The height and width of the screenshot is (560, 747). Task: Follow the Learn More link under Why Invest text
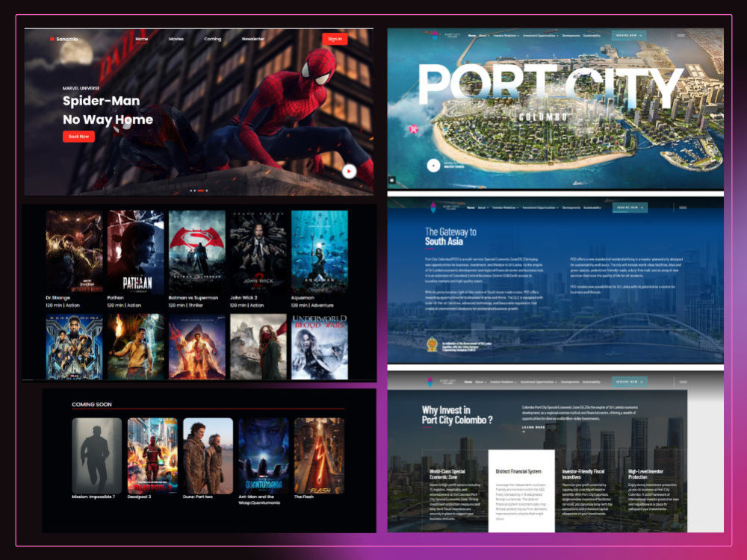pyautogui.click(x=533, y=428)
